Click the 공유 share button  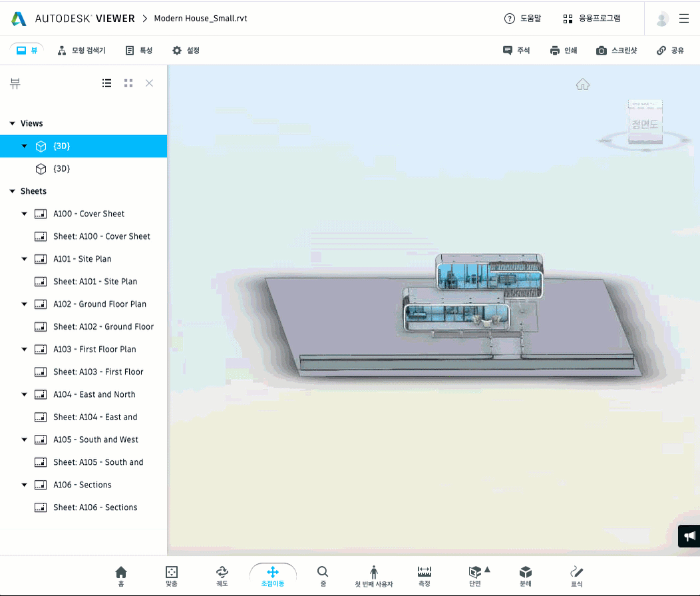[x=670, y=51]
